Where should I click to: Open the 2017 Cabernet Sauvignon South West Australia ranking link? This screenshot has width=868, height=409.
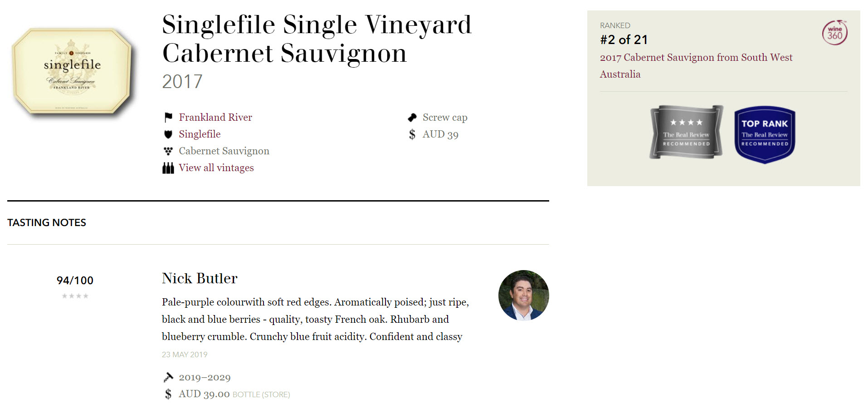696,66
